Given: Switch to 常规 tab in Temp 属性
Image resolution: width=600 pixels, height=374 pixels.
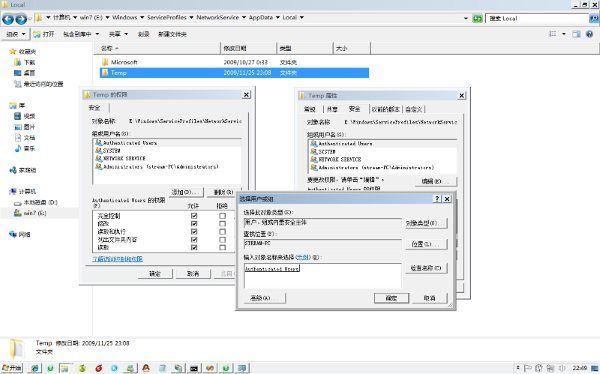Looking at the screenshot, I should [310, 109].
